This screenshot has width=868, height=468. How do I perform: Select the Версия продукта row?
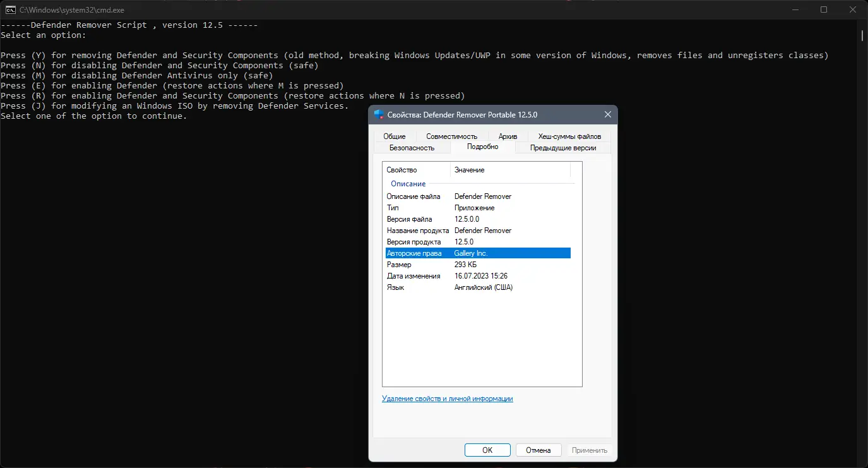coord(478,242)
